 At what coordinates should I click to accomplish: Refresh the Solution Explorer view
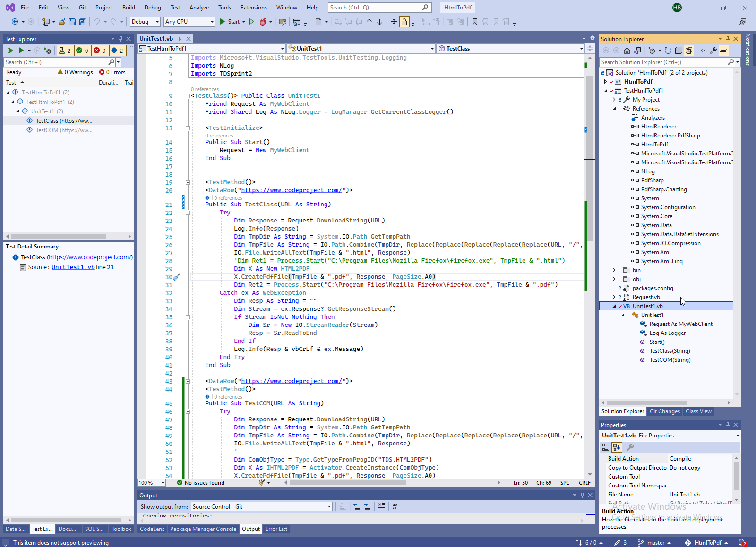coord(668,51)
